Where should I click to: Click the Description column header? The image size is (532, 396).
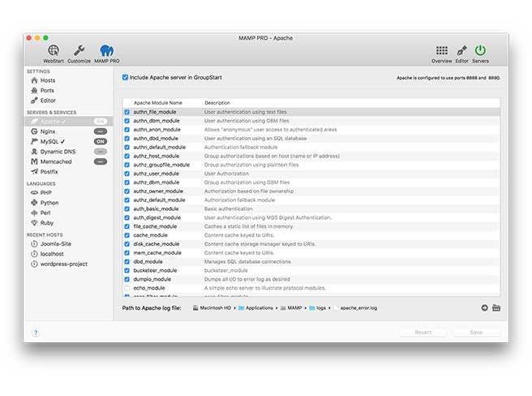217,102
